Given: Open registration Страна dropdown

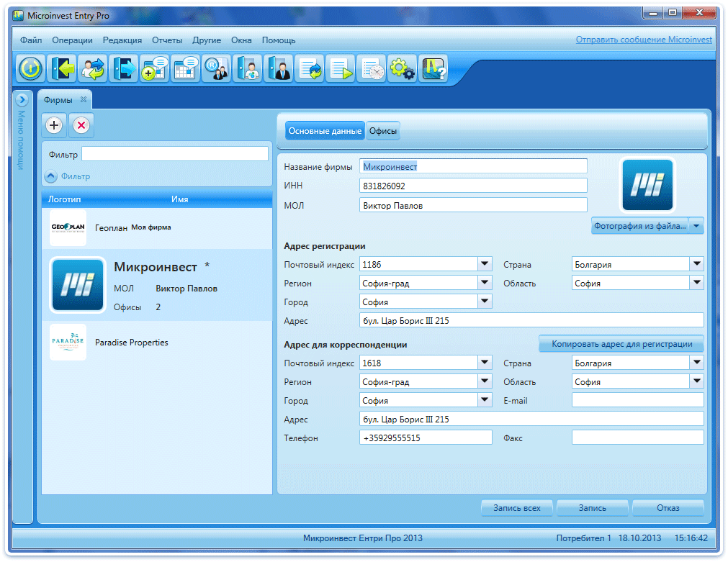Looking at the screenshot, I should pos(697,264).
